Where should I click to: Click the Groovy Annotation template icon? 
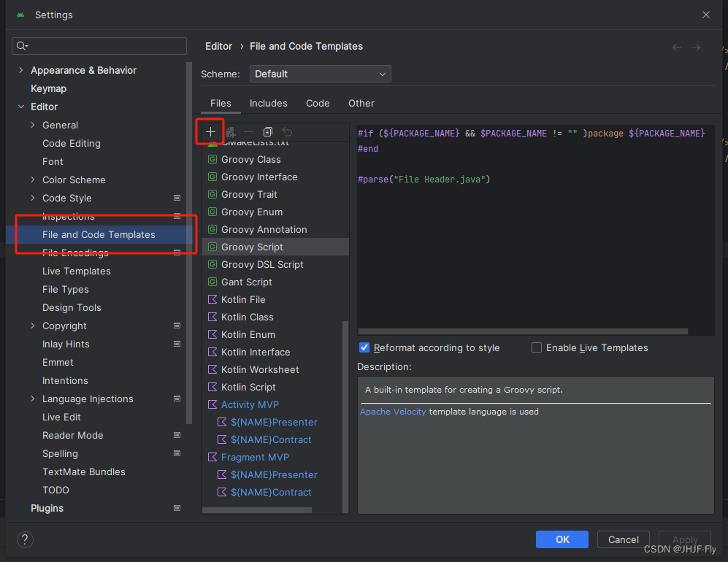click(x=212, y=229)
